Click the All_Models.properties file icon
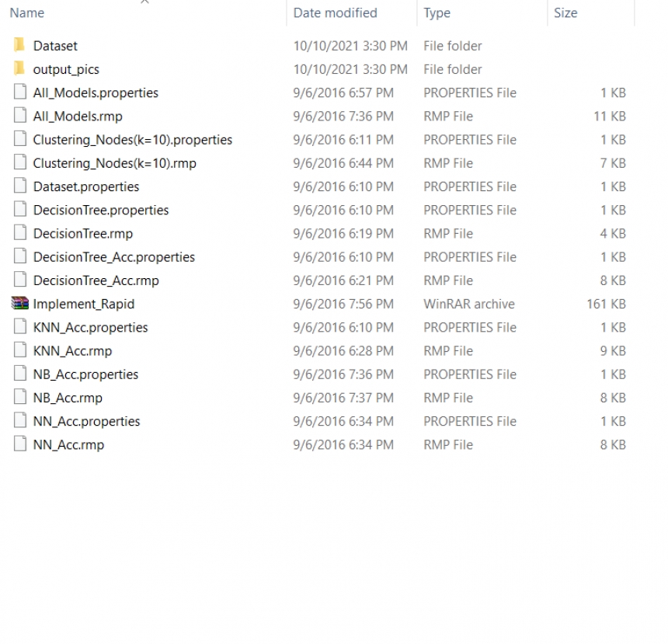This screenshot has width=668, height=644. pyautogui.click(x=20, y=92)
